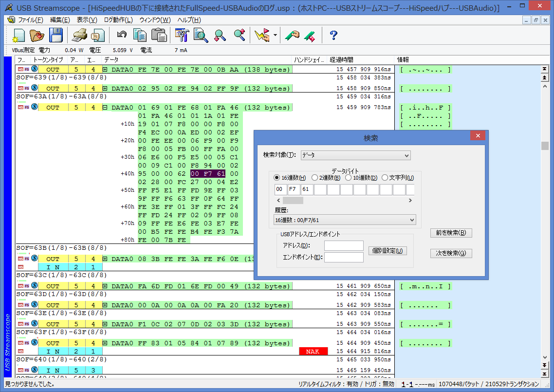
Task: Click the blue question mark help icon
Action: pyautogui.click(x=333, y=36)
